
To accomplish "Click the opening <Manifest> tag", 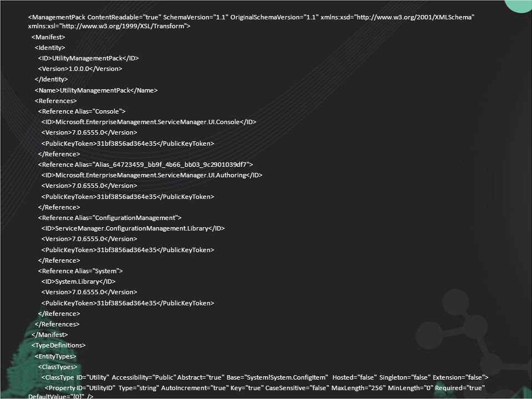I will point(48,37).
